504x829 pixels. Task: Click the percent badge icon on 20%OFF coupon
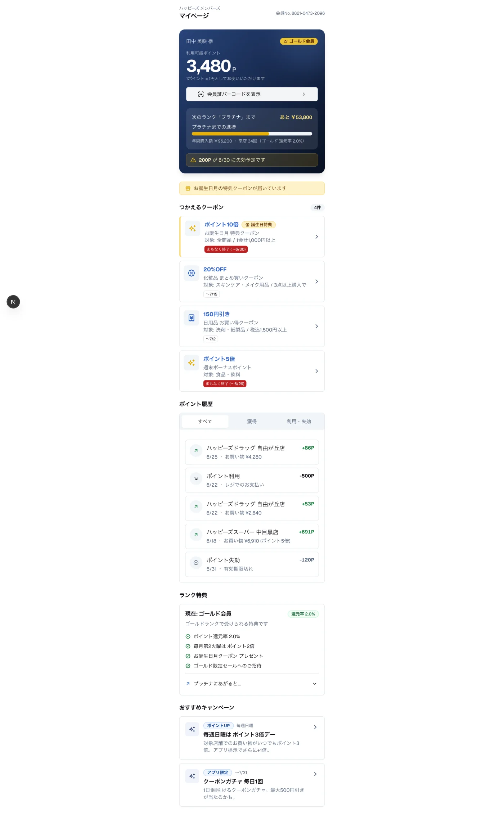point(192,273)
